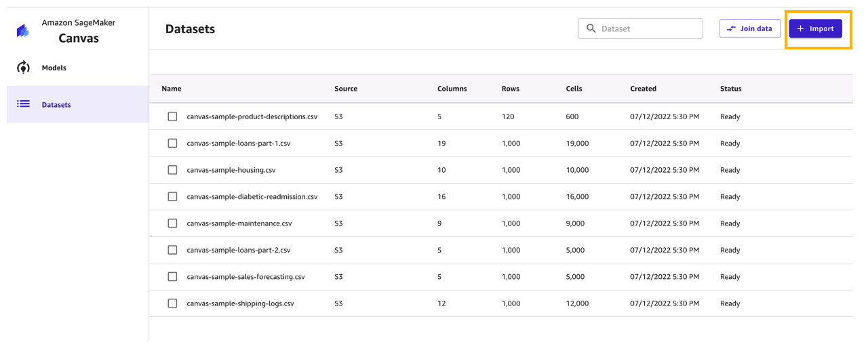Switch to the Datasets section
The width and height of the screenshot is (868, 363).
point(56,105)
